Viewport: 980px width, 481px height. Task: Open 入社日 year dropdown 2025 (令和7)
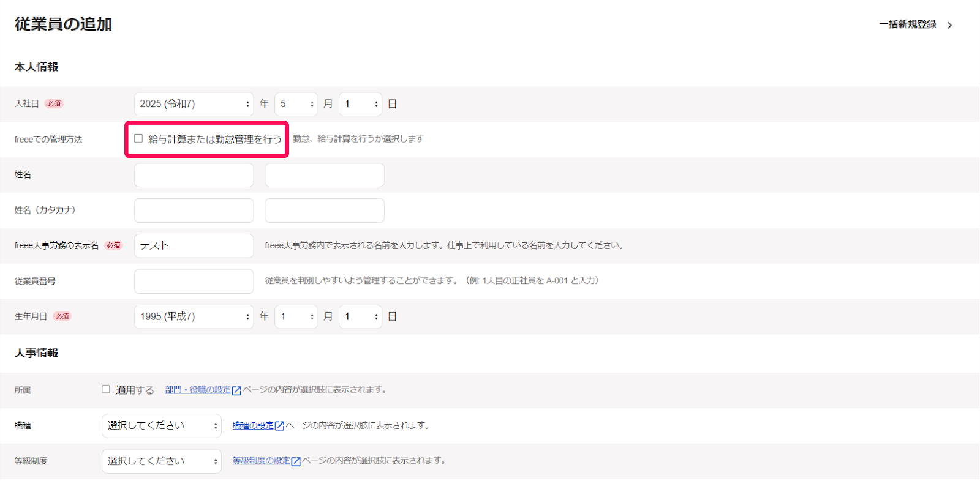(x=194, y=104)
